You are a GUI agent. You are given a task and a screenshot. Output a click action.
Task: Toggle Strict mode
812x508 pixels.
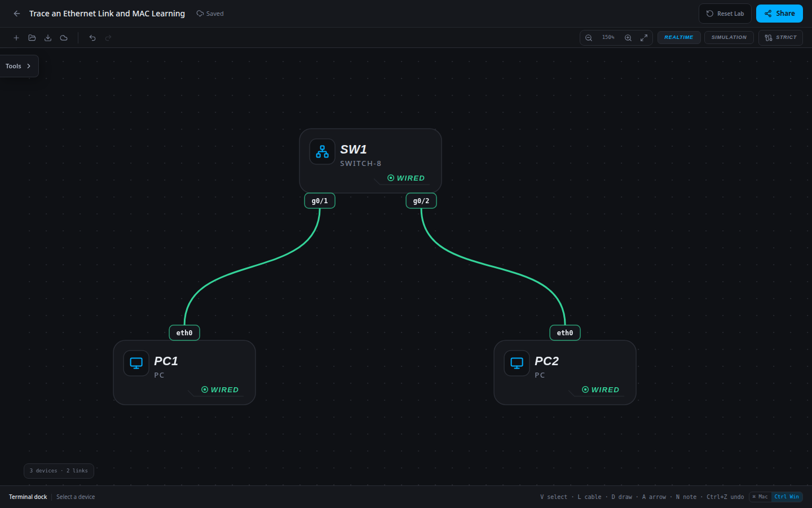(x=780, y=37)
